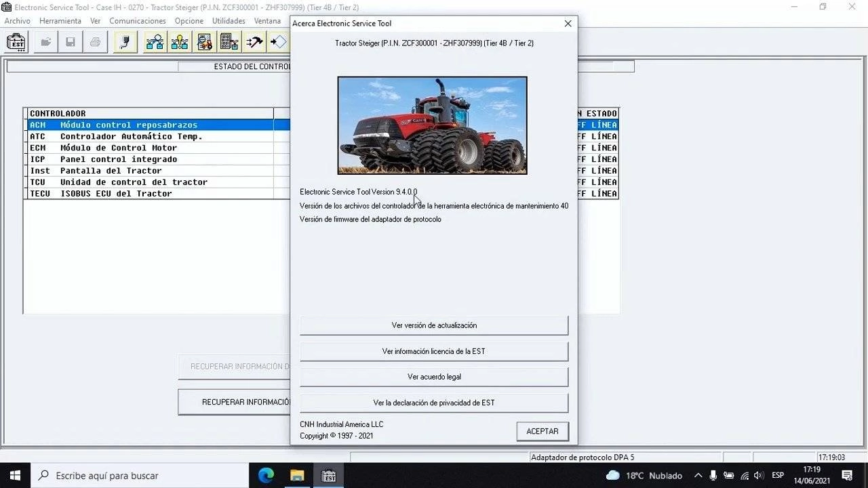Open File Explorer from the taskbar

click(297, 475)
